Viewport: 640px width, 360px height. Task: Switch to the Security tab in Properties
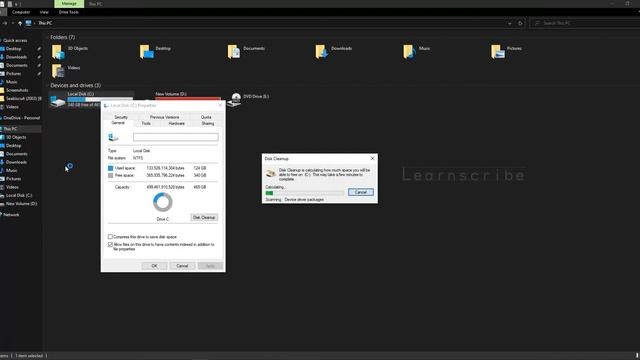tap(121, 117)
